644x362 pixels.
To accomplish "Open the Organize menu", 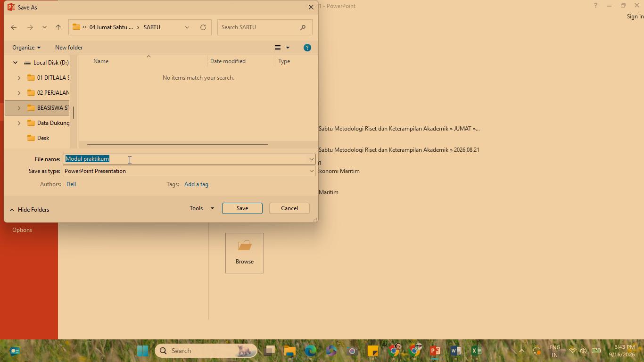I will [26, 48].
